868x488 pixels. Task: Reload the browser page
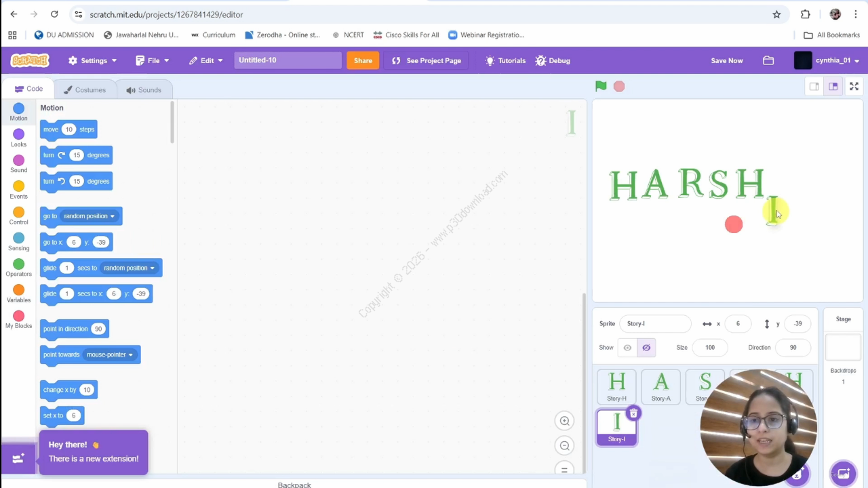tap(54, 14)
